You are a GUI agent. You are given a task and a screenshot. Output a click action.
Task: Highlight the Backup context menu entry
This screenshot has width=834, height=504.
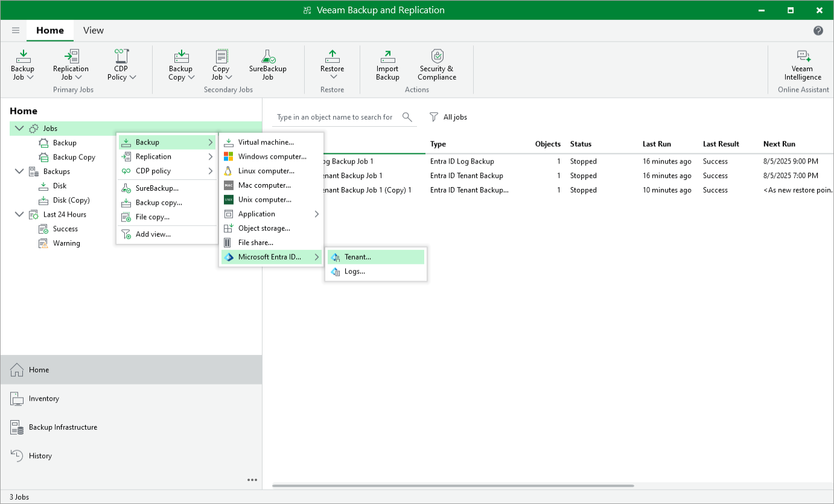point(167,142)
